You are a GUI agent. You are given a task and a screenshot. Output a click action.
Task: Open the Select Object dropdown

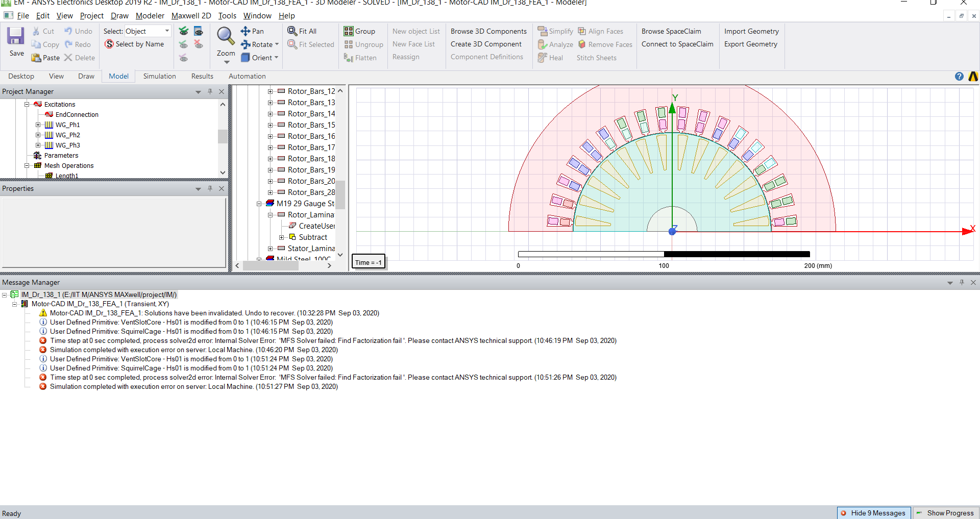(x=167, y=31)
